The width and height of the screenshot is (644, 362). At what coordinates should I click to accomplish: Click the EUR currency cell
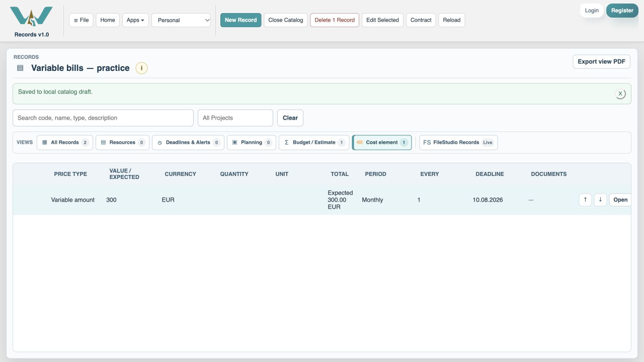click(x=168, y=200)
